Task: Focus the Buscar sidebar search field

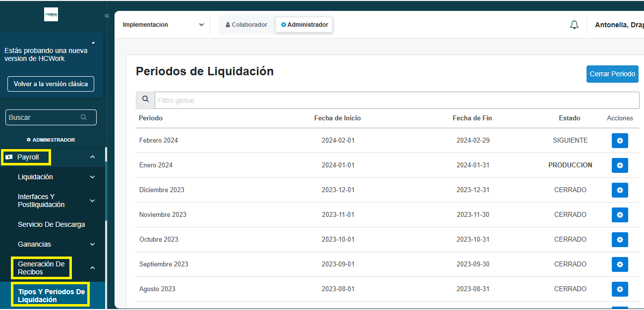Action: [x=51, y=117]
